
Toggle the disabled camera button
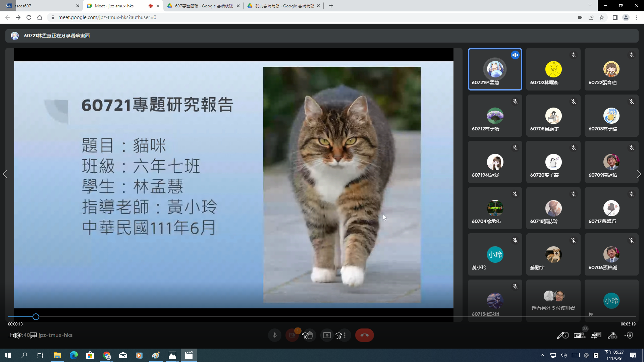coord(292,335)
